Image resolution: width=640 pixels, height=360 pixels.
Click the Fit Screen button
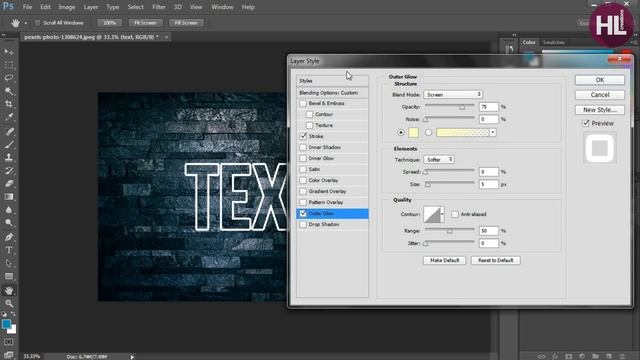tap(145, 23)
